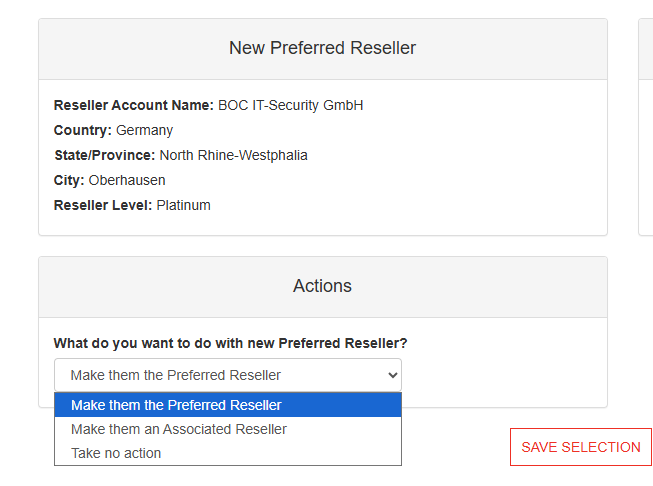Click the 'What do you want to do' question label
This screenshot has width=653, height=486.
pyautogui.click(x=230, y=343)
